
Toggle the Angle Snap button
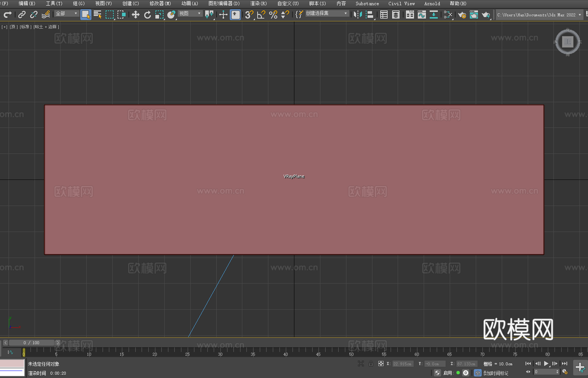261,14
